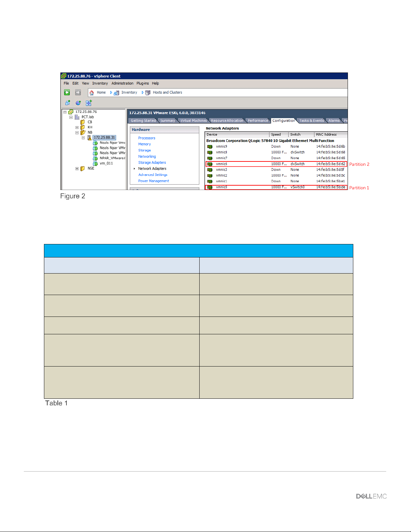Switch to the Tasks & Events tab
The height and width of the screenshot is (532, 411).
click(312, 121)
